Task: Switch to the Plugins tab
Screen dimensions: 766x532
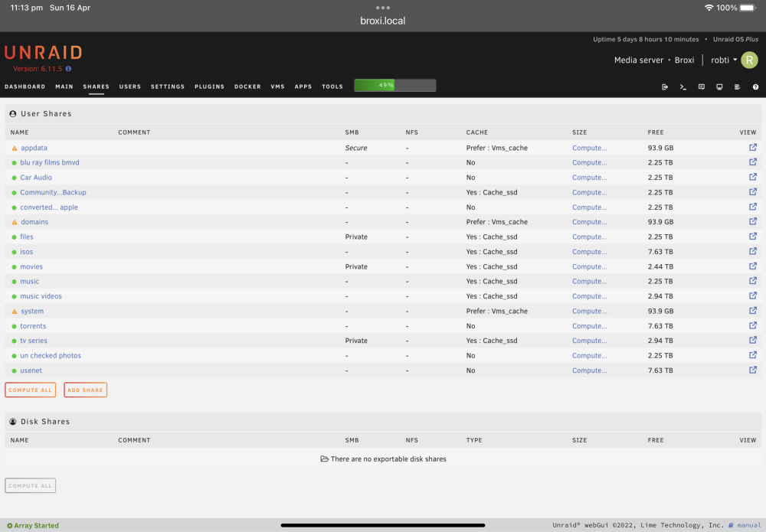Action: (x=210, y=86)
